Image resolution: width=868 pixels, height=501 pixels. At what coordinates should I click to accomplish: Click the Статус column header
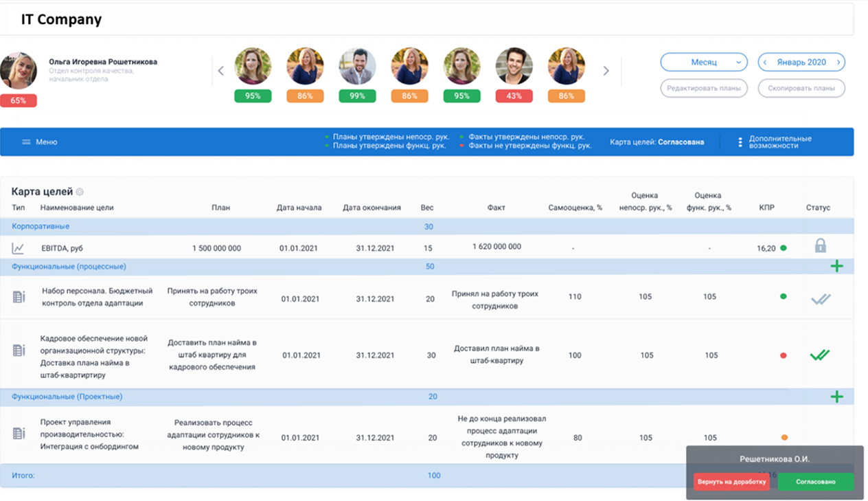(x=818, y=208)
